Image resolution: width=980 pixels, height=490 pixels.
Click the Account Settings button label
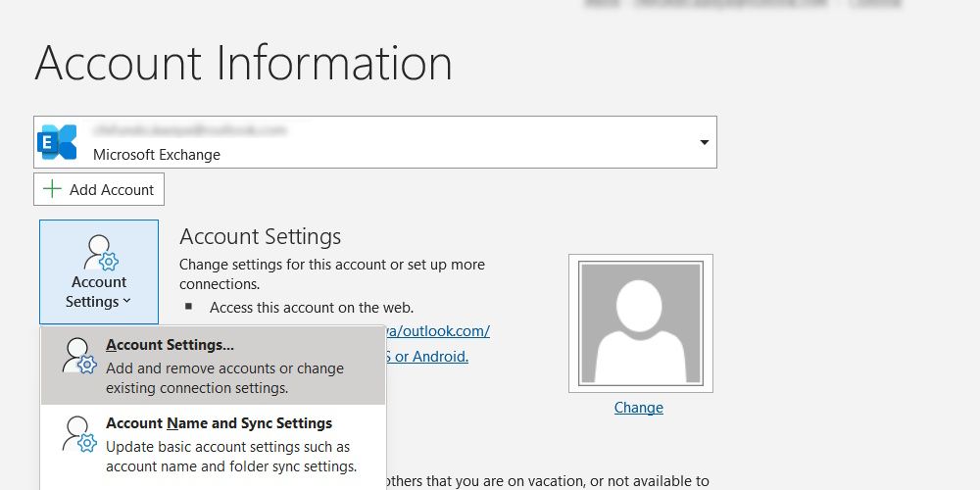pyautogui.click(x=98, y=292)
